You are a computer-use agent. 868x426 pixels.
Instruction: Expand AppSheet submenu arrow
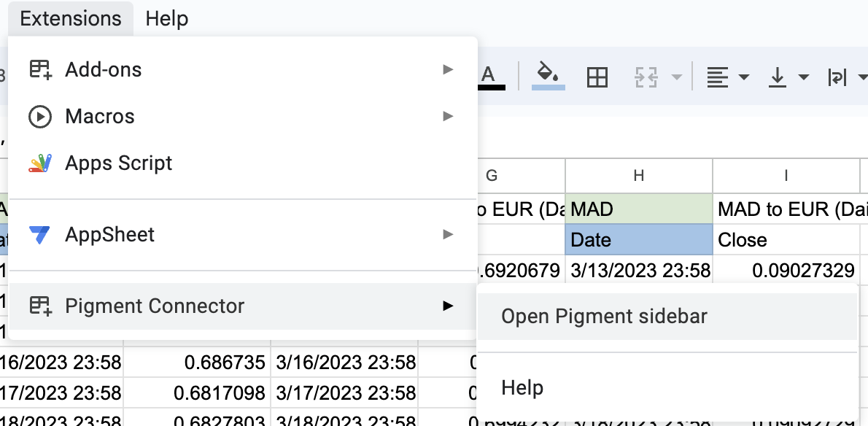(x=448, y=235)
